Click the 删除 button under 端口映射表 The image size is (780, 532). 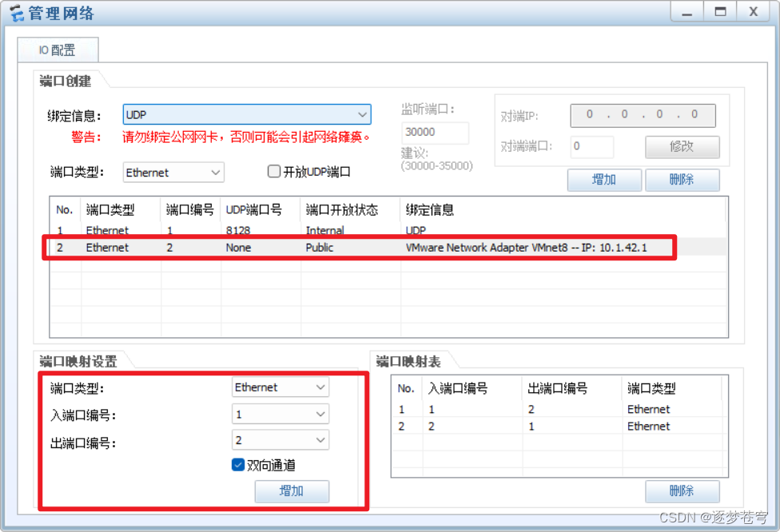pyautogui.click(x=682, y=491)
